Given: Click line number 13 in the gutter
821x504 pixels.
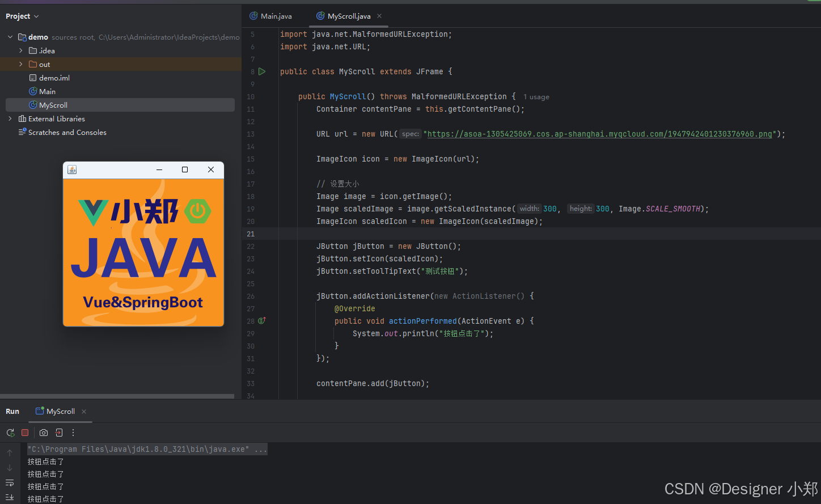Looking at the screenshot, I should point(251,134).
